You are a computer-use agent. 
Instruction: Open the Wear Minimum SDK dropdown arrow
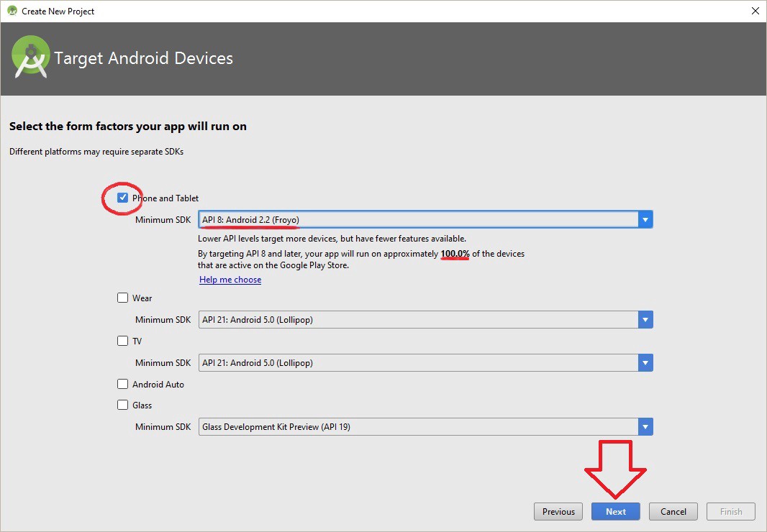pos(645,320)
